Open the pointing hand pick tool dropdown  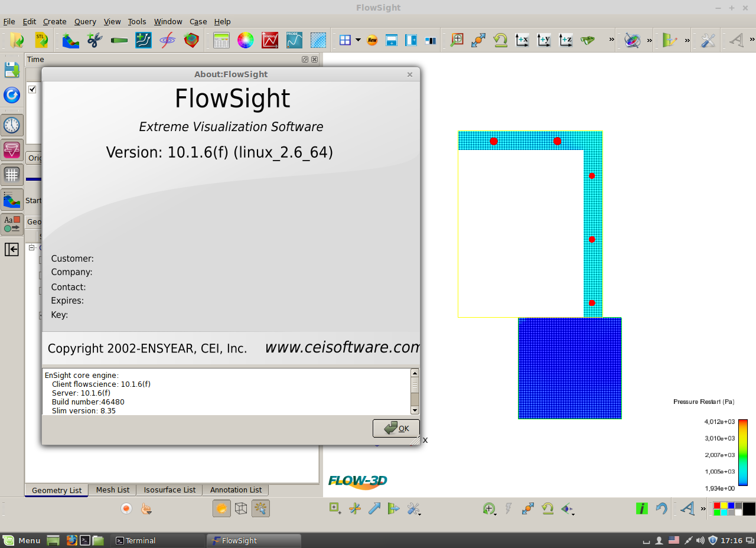pyautogui.click(x=146, y=508)
